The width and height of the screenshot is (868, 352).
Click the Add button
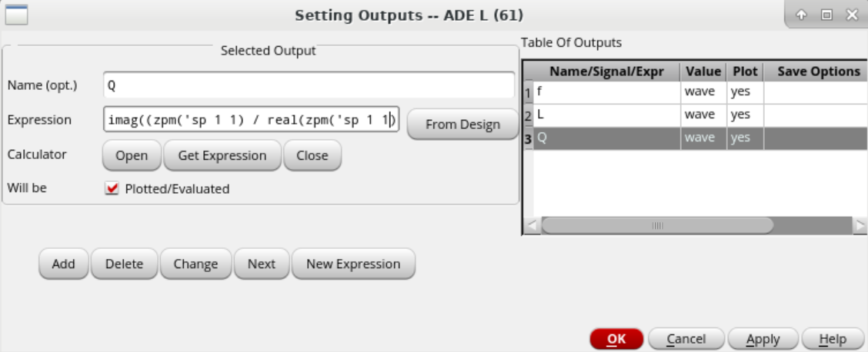point(64,264)
